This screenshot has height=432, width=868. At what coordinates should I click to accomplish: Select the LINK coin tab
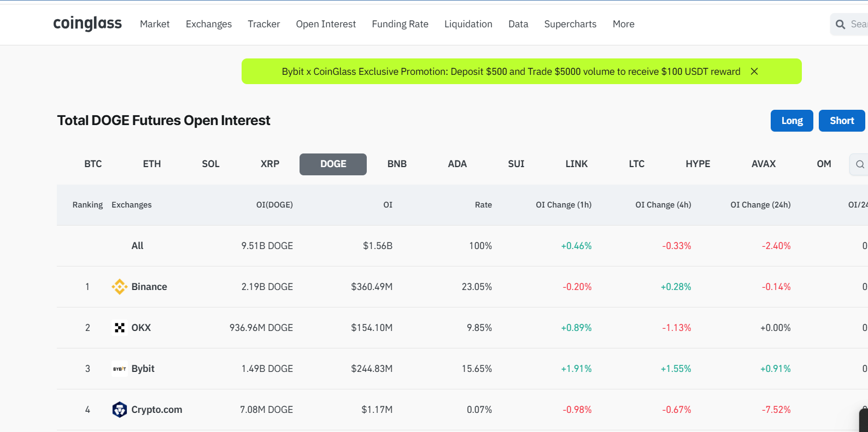tap(577, 164)
